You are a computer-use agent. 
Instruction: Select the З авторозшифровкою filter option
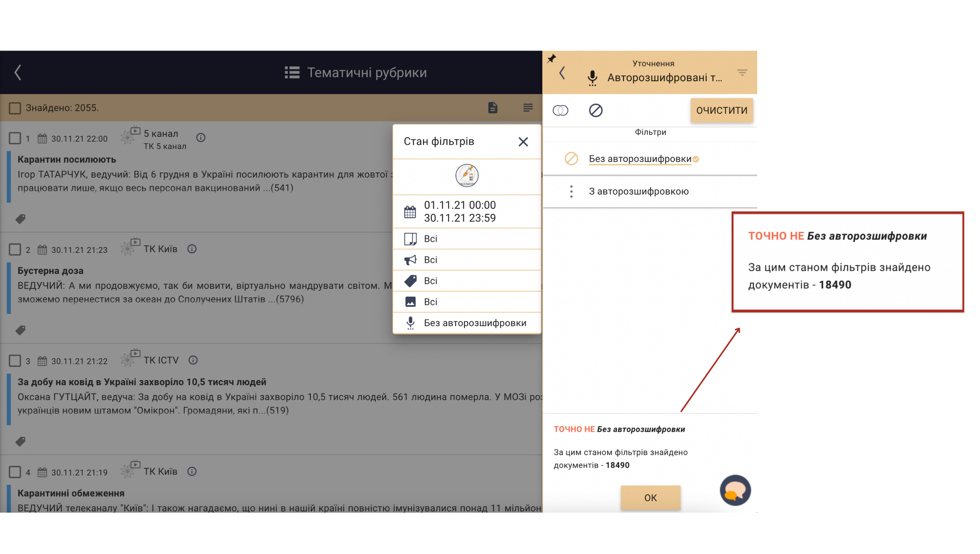tap(639, 191)
